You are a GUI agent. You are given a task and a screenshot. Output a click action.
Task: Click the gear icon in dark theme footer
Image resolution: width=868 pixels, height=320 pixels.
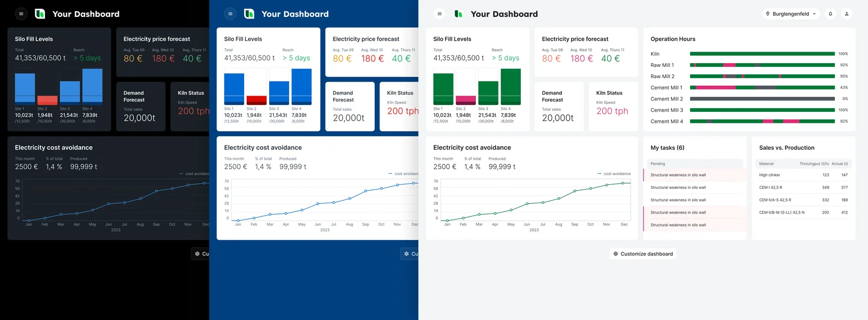pos(197,254)
